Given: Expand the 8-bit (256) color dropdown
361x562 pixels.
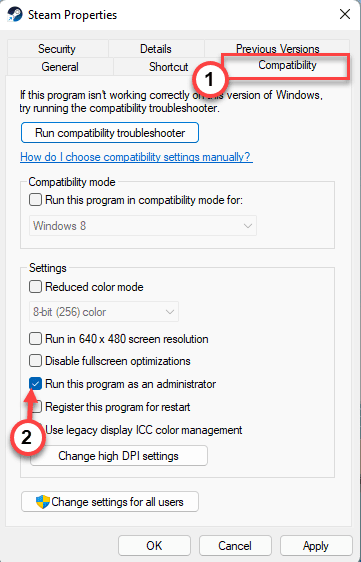Looking at the screenshot, I should (x=104, y=312).
